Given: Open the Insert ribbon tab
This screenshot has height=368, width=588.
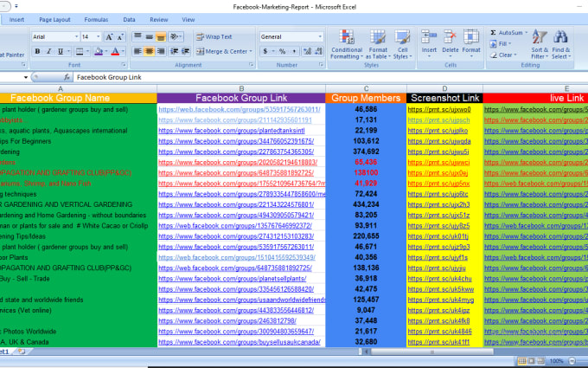Looking at the screenshot, I should 16,20.
